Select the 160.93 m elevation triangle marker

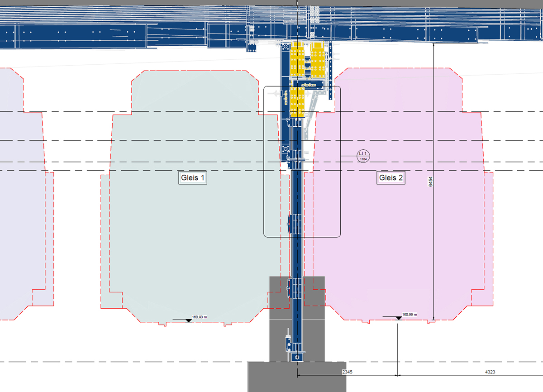tap(188, 320)
